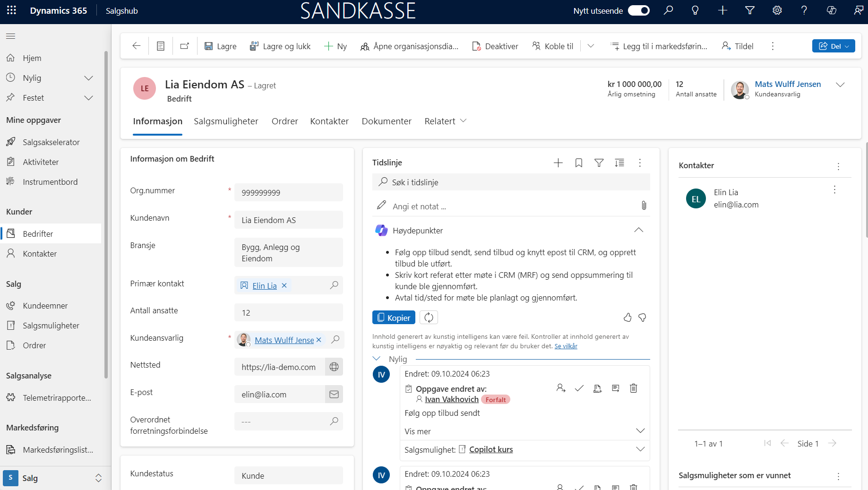Screen dimensions: 868x490
Task: Remove Mats Wulff Jensen from Kundeansvarlig
Action: (318, 340)
